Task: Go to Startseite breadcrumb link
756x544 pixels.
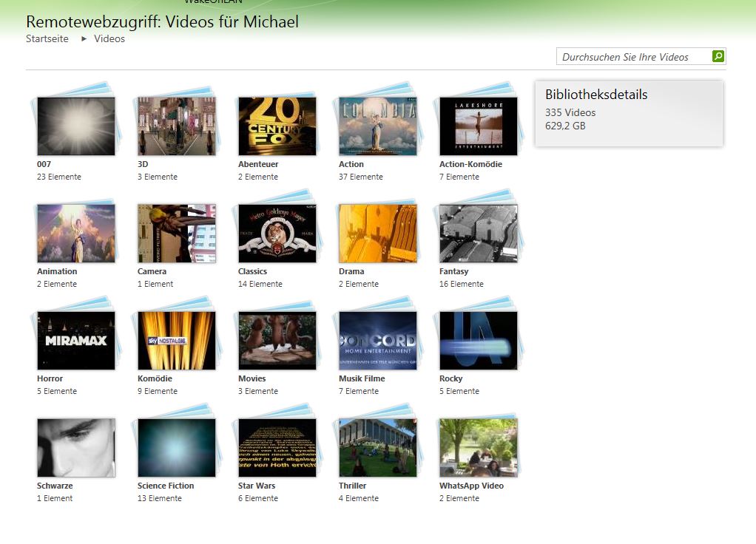Action: [47, 38]
